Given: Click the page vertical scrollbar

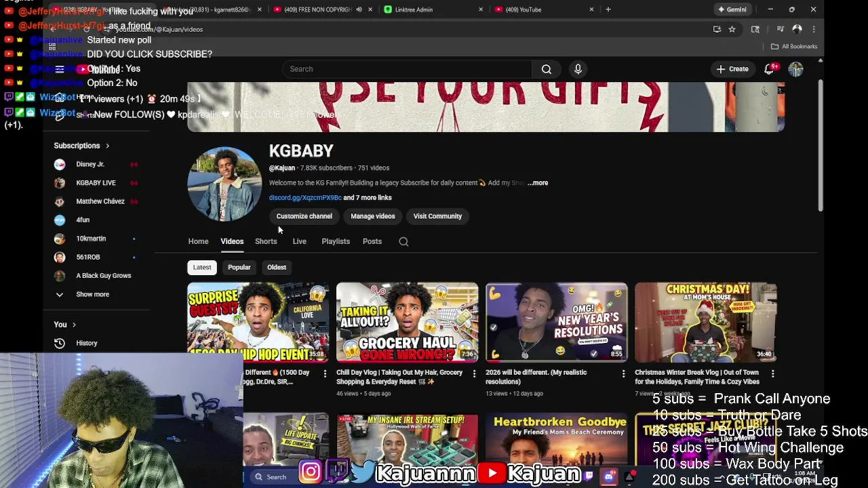Looking at the screenshot, I should (820, 146).
